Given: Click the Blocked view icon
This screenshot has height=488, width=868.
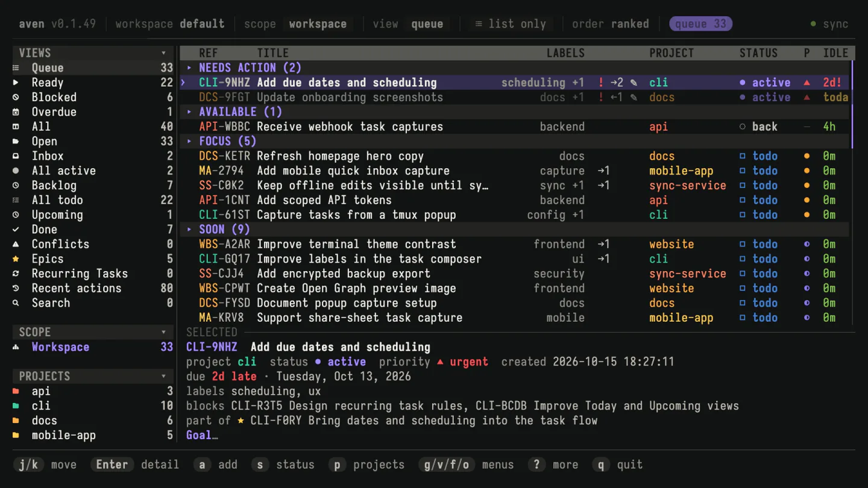Looking at the screenshot, I should (16, 97).
